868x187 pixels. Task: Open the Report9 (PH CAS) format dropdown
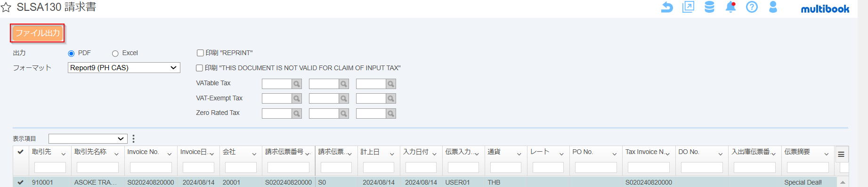(x=124, y=68)
